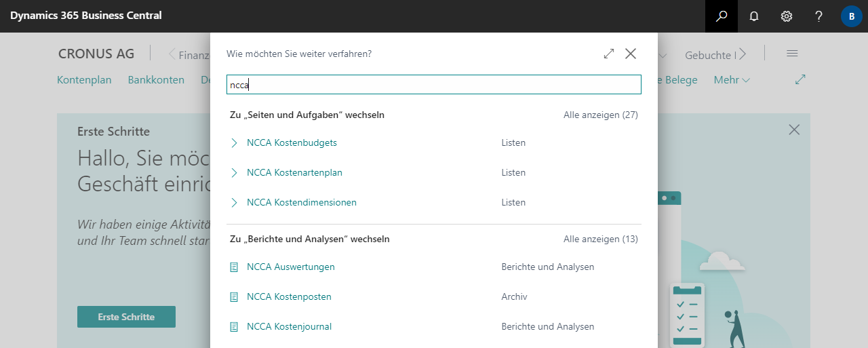Open NCCA Kostendimensionen page

[x=302, y=202]
